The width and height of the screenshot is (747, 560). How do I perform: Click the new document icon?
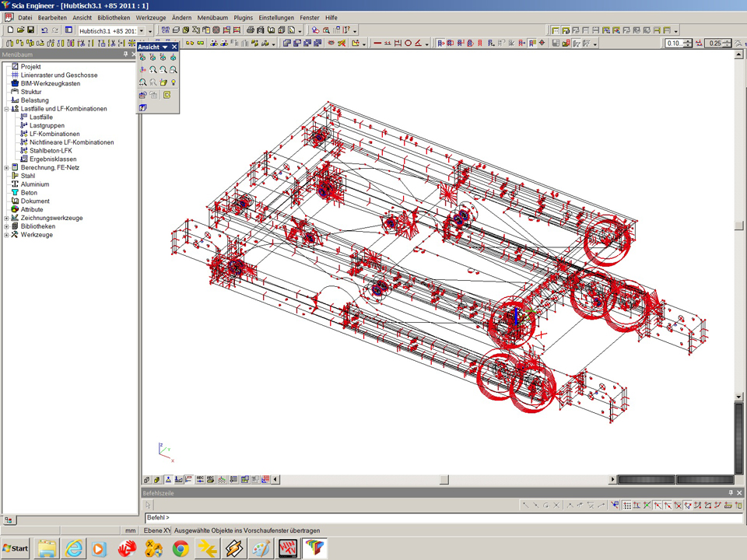(10, 30)
